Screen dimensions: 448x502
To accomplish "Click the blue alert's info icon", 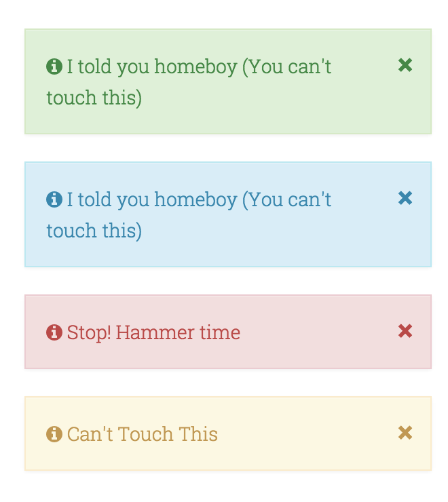I will click(x=54, y=199).
